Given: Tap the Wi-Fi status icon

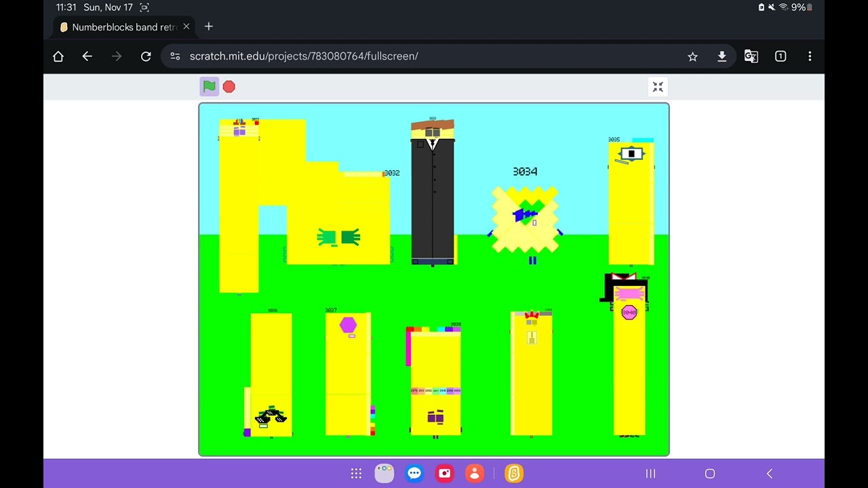Looking at the screenshot, I should (x=783, y=7).
